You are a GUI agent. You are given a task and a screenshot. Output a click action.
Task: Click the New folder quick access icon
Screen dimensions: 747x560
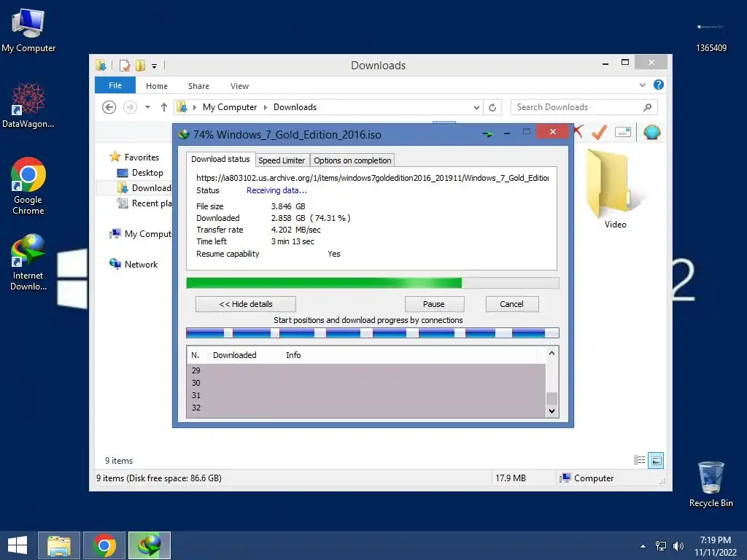click(141, 65)
